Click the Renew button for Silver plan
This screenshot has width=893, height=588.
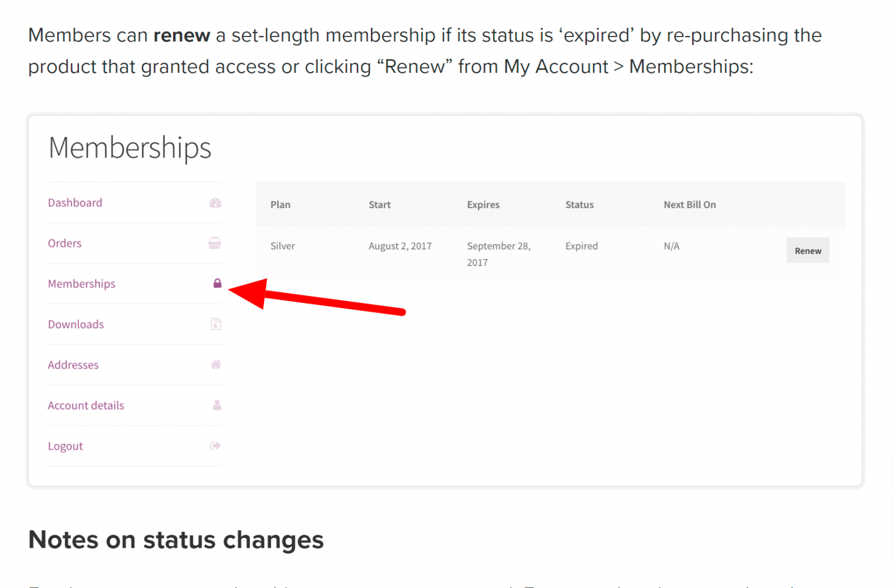[808, 250]
